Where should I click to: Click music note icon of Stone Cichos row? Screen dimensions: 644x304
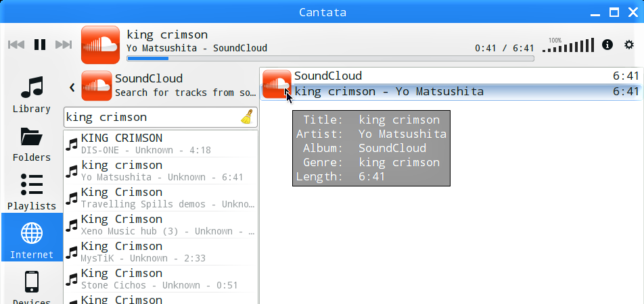72,280
